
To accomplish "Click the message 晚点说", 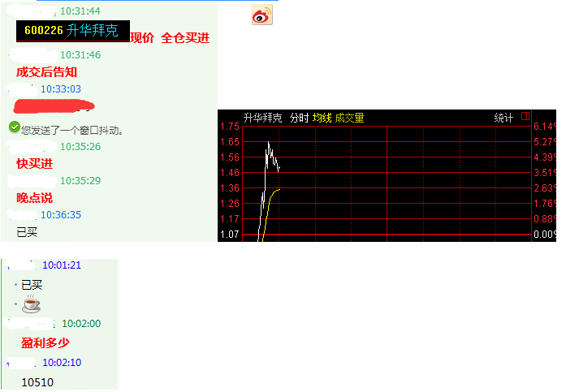I will tap(35, 198).
